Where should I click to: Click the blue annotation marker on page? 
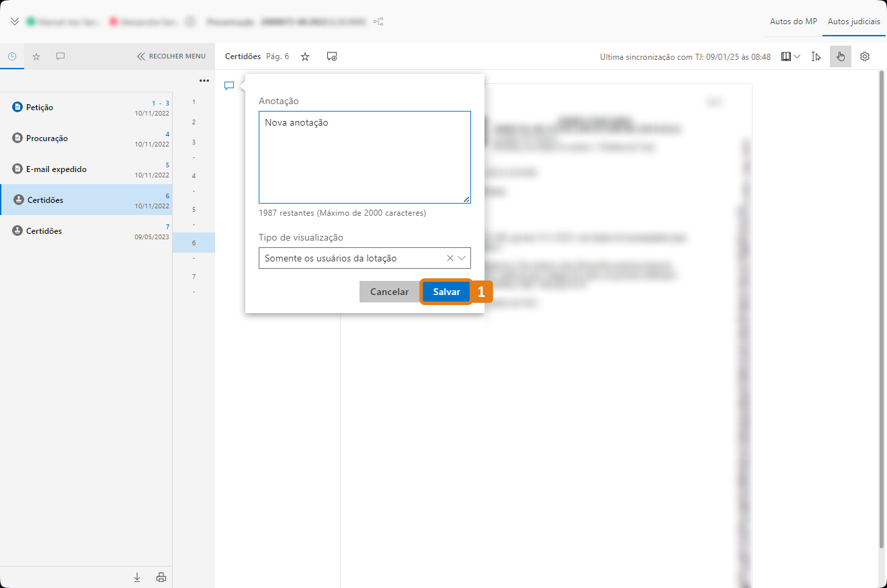[x=229, y=85]
